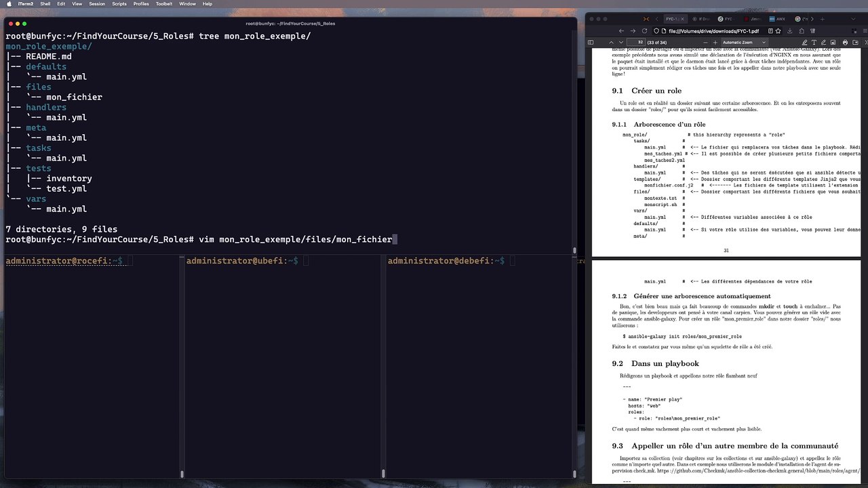Click the PDF page number field
This screenshot has width=868, height=488.
pos(636,42)
